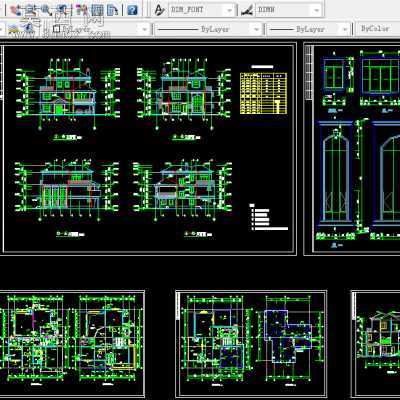Select the top-left building elevation drawing
The width and height of the screenshot is (400, 400).
tap(68, 93)
